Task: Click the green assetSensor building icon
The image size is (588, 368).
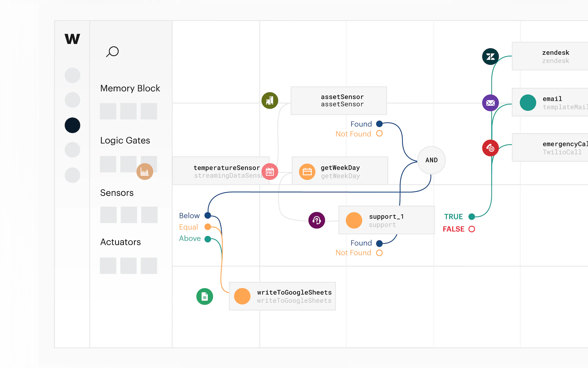Action: [x=269, y=101]
